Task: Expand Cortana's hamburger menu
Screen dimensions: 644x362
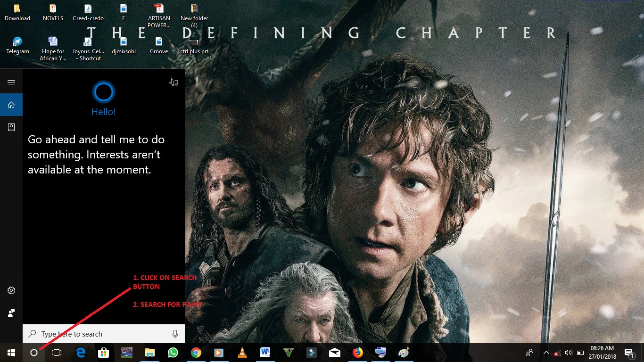Action: point(11,82)
